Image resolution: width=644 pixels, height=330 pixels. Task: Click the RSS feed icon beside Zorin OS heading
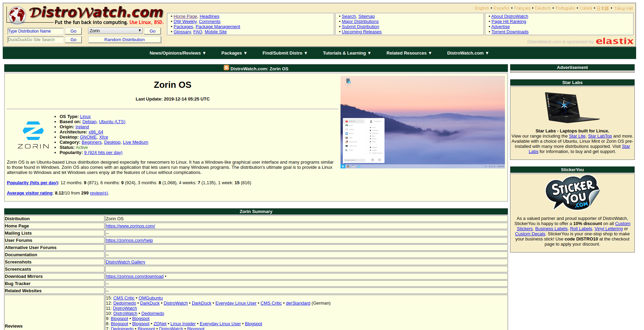pyautogui.click(x=226, y=68)
